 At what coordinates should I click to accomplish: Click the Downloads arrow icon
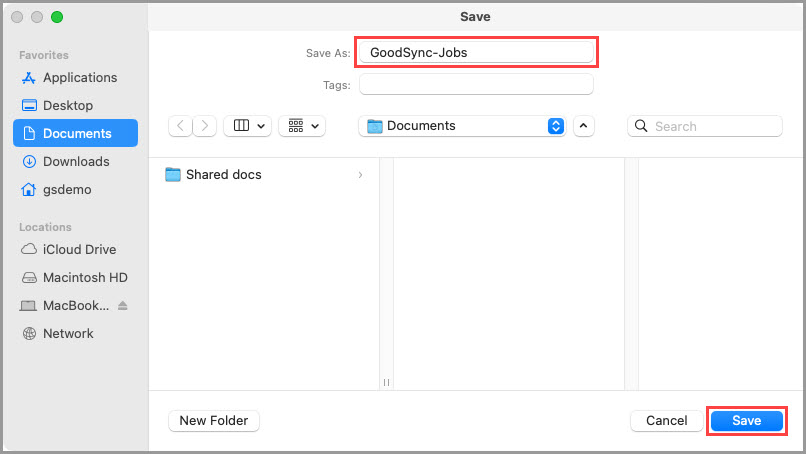[x=29, y=161]
